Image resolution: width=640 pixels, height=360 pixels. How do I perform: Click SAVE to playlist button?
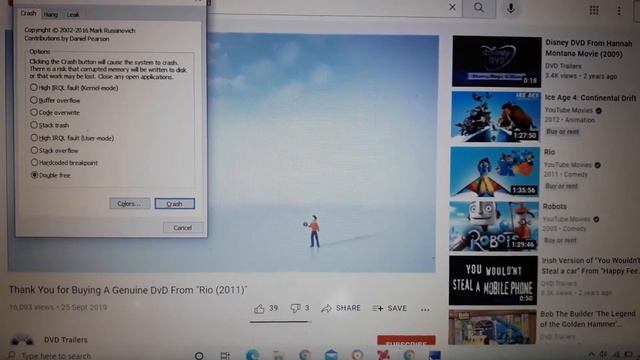[389, 308]
